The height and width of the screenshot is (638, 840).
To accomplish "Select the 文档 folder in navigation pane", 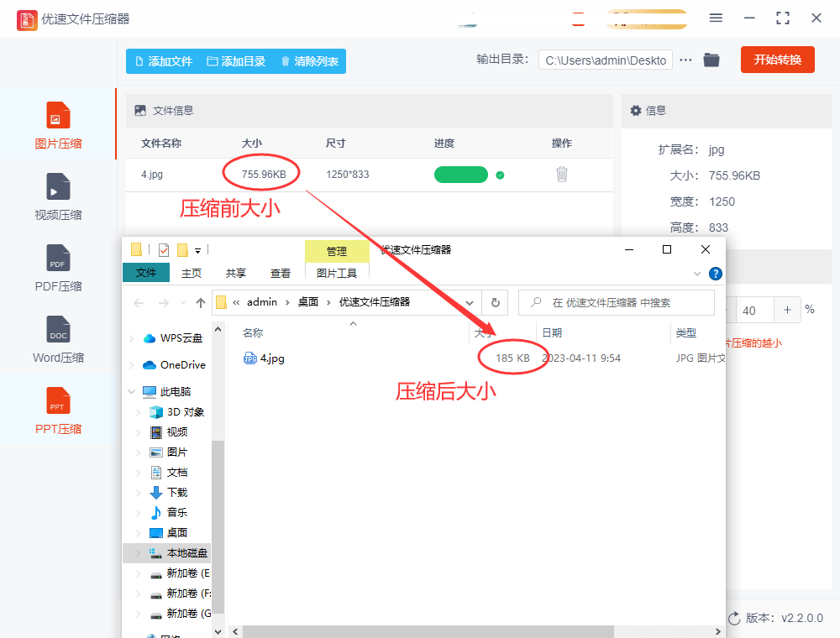I will point(169,473).
